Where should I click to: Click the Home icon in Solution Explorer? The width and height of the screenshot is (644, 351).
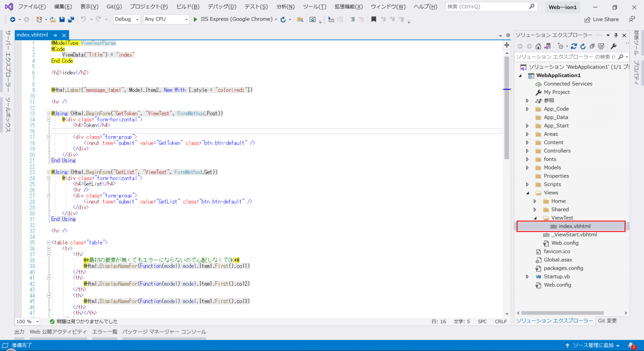(x=538, y=46)
